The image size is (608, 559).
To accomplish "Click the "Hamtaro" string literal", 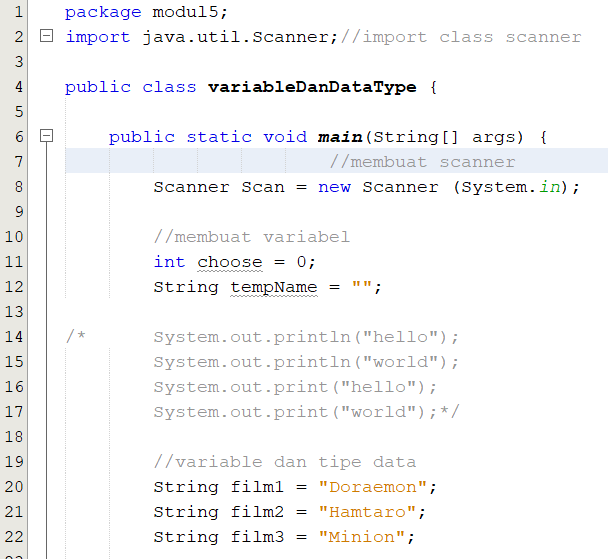I will 367,512.
